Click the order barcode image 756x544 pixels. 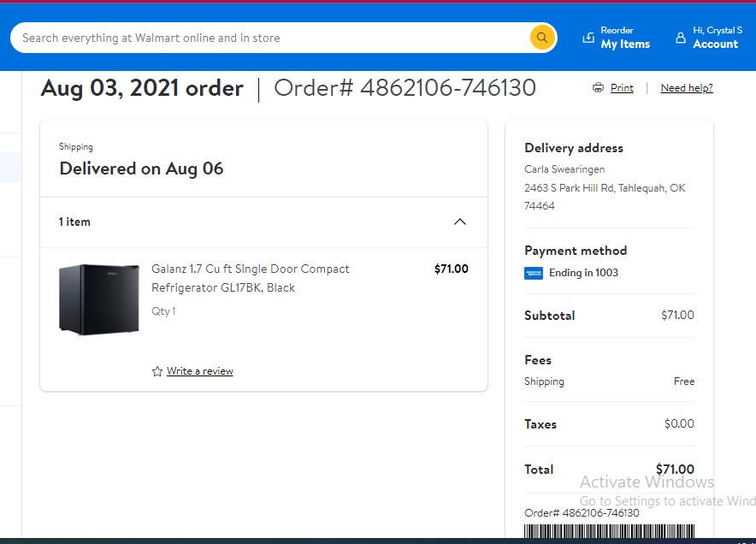pyautogui.click(x=610, y=531)
